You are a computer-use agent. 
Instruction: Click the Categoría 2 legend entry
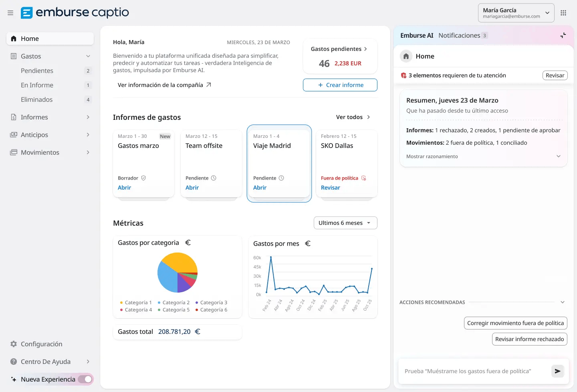pyautogui.click(x=174, y=303)
